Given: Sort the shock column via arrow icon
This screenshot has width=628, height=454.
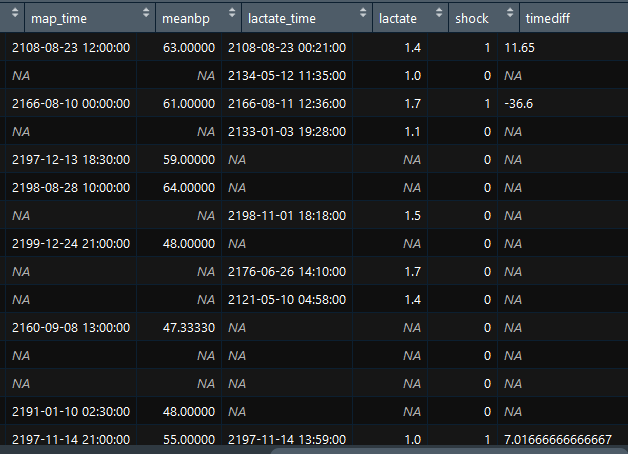Looking at the screenshot, I should (x=510, y=13).
